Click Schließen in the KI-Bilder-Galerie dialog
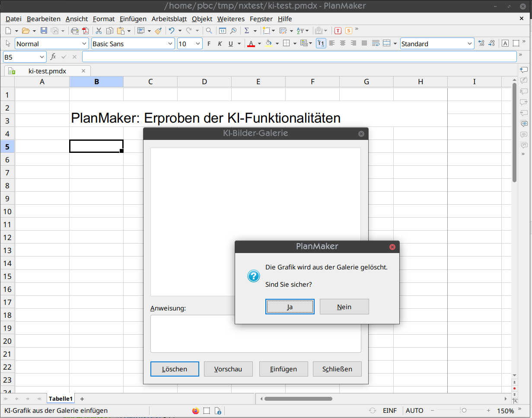 tap(337, 369)
